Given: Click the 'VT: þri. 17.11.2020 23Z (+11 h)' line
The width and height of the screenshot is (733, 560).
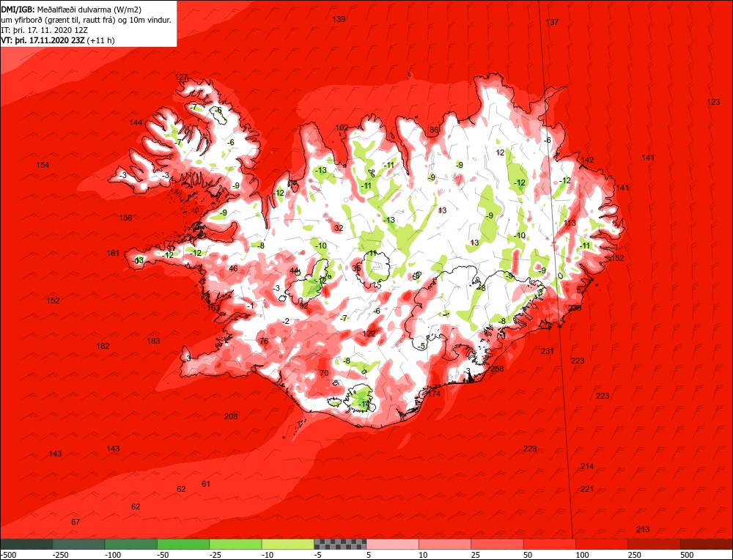Looking at the screenshot, I should [x=57, y=40].
